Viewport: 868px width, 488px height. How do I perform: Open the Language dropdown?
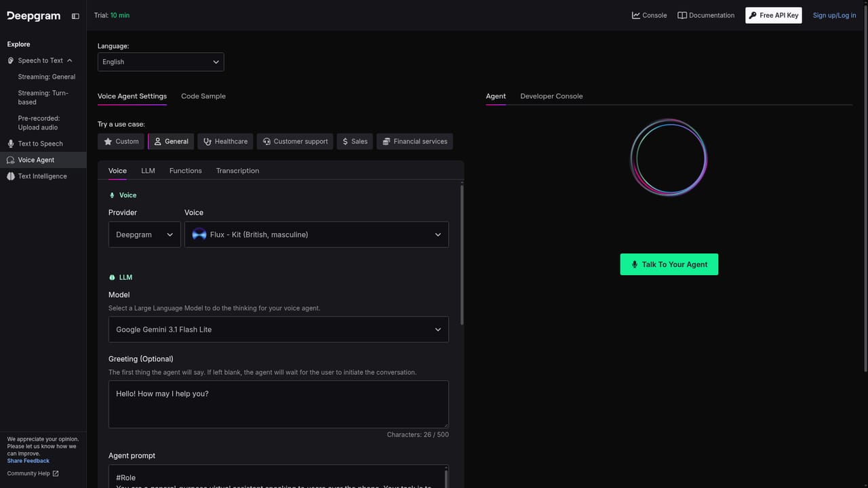click(x=161, y=62)
